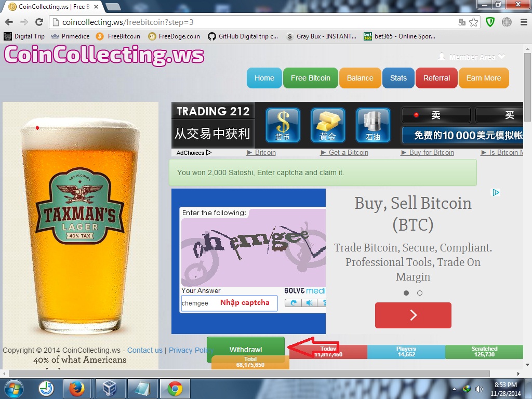Open the taskbar blue circular arrow clock app
The height and width of the screenshot is (399, 532).
click(46, 389)
